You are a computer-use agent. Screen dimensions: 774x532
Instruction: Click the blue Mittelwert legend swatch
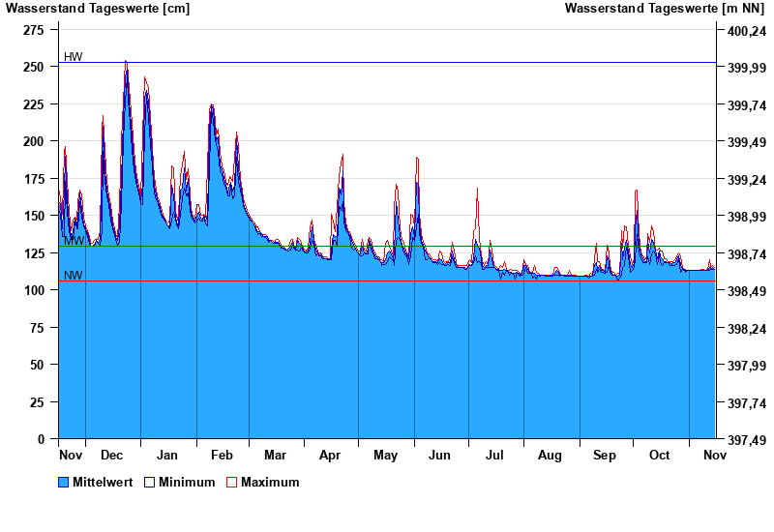pyautogui.click(x=64, y=482)
